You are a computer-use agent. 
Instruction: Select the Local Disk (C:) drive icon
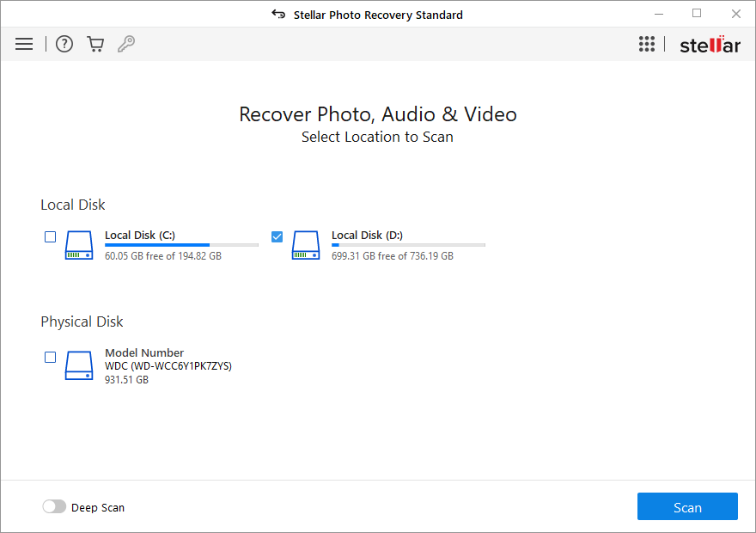[x=78, y=245]
